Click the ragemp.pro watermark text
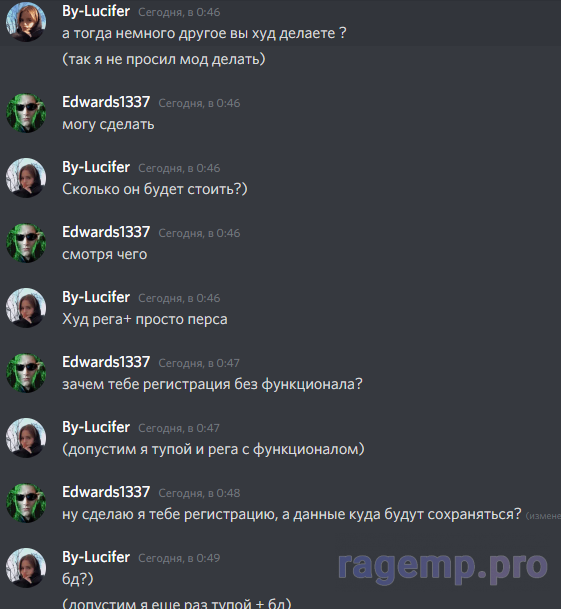 [x=443, y=567]
